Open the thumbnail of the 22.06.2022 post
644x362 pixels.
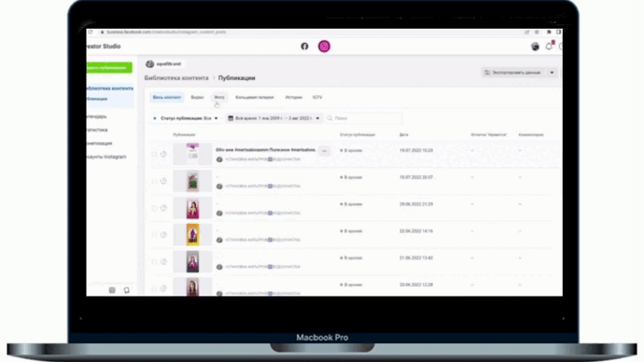click(x=192, y=235)
